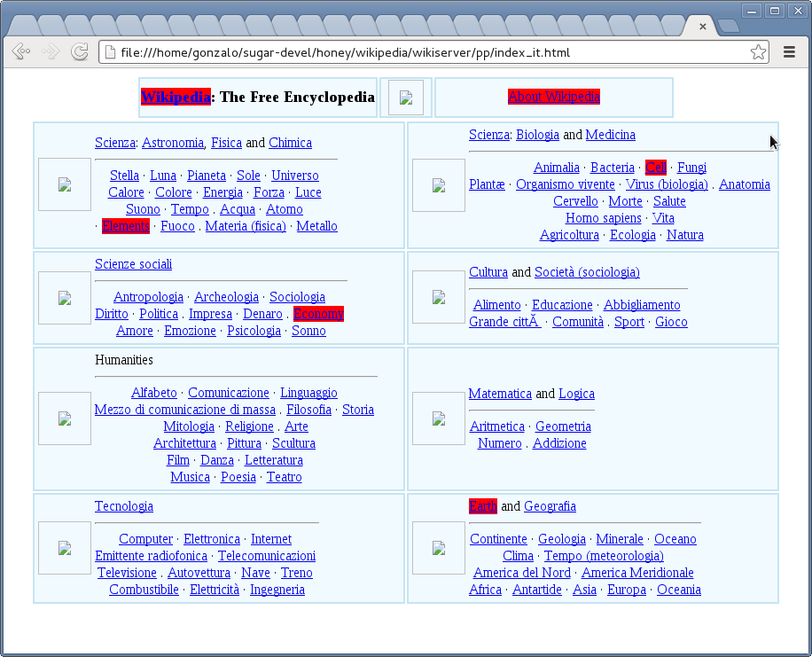This screenshot has height=657, width=812.
Task: Follow the Filosofia link
Action: click(308, 410)
